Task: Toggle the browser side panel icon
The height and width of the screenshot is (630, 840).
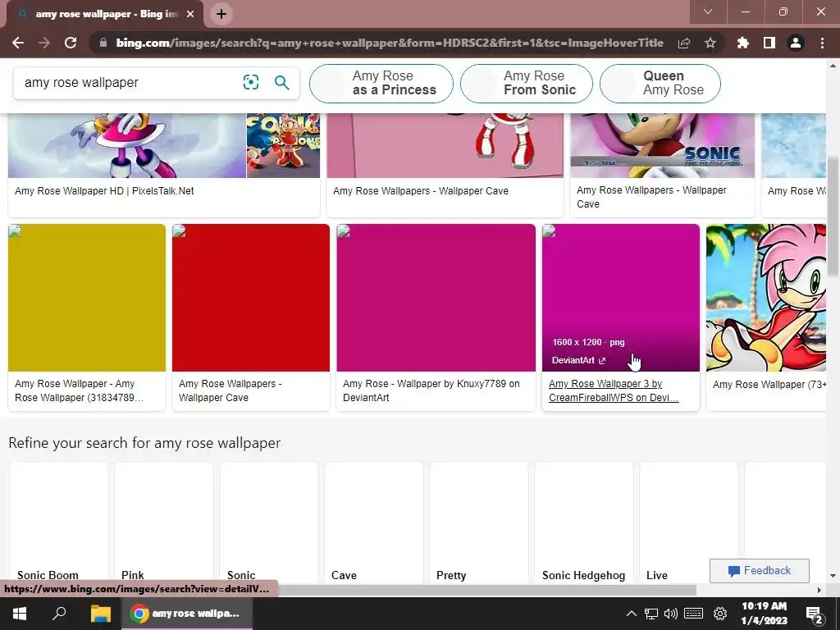Action: click(769, 43)
